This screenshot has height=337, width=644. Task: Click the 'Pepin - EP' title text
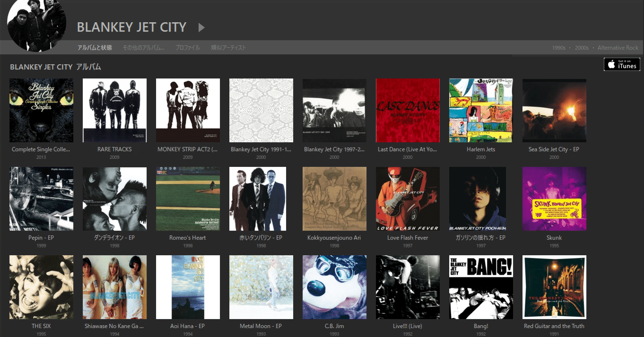tap(41, 238)
